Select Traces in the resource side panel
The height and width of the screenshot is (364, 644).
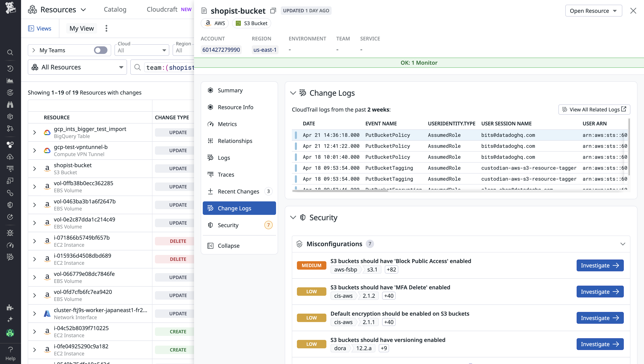pyautogui.click(x=226, y=174)
